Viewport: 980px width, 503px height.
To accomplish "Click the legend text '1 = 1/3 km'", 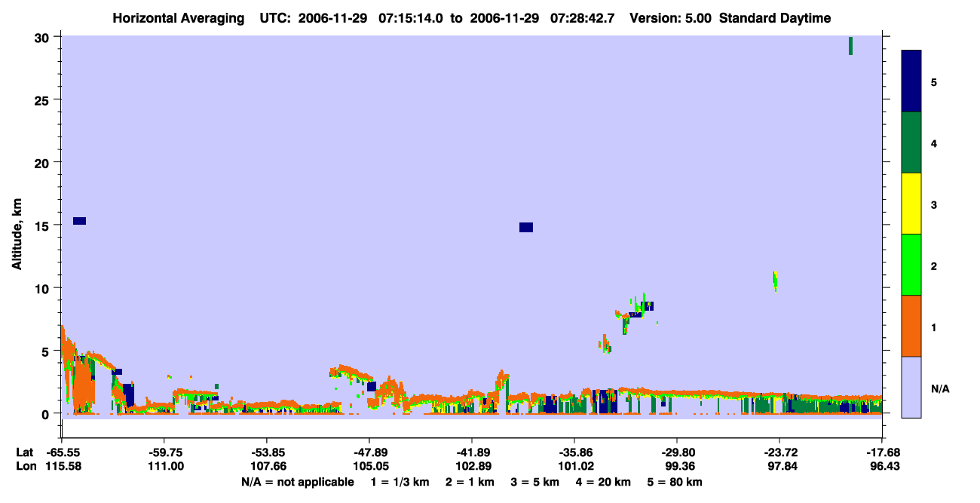I will 401,482.
